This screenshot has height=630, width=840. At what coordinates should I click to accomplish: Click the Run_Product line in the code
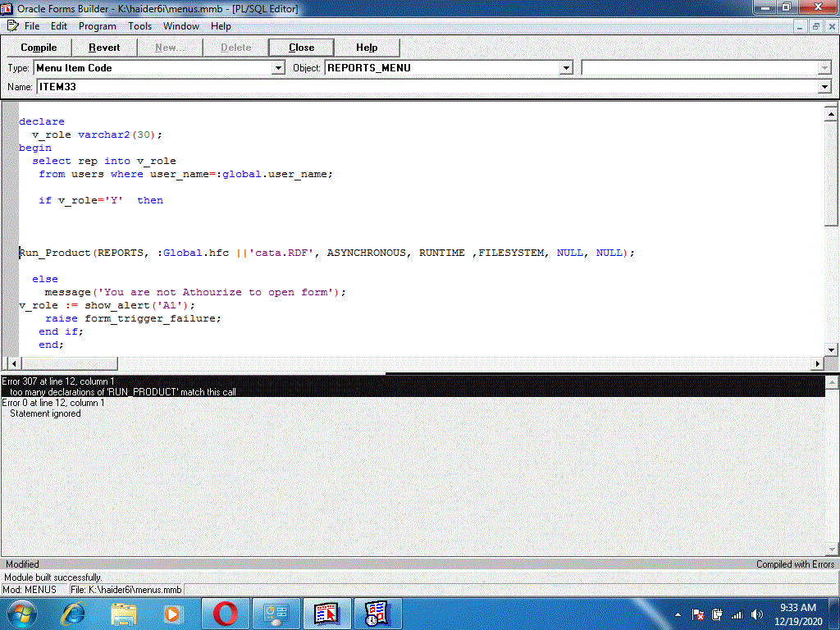click(326, 253)
